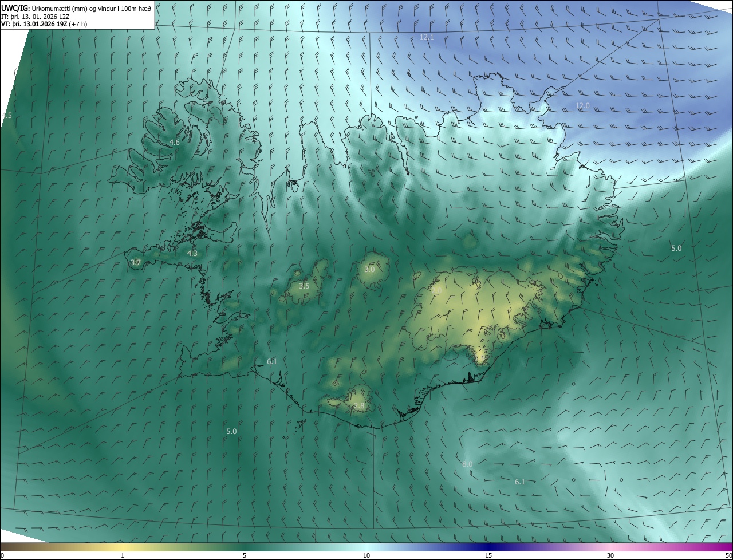Click the 12.0 value label on the map
The width and height of the screenshot is (733, 560).
click(x=582, y=106)
